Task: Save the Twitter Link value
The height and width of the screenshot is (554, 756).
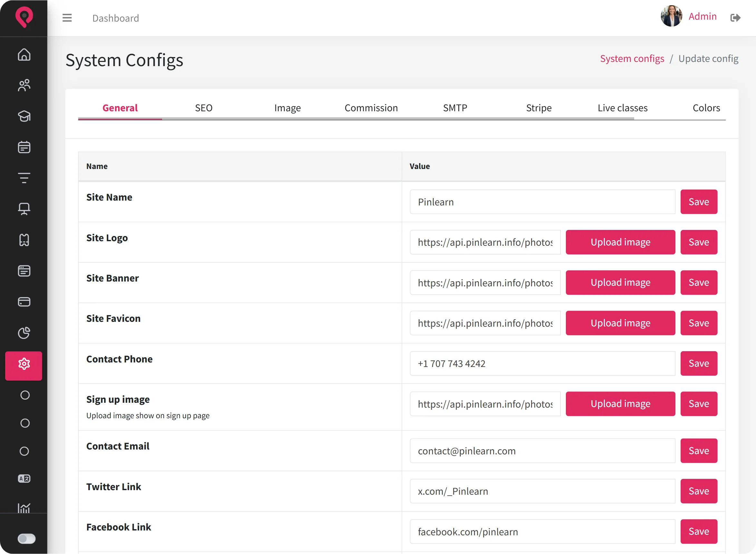Action: pos(699,491)
